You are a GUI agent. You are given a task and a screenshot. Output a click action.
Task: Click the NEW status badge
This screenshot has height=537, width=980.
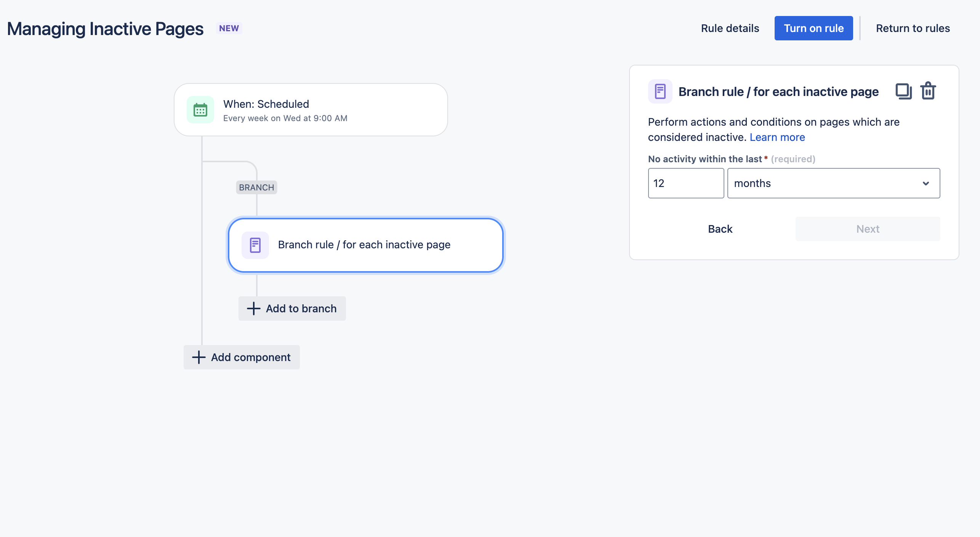tap(229, 28)
